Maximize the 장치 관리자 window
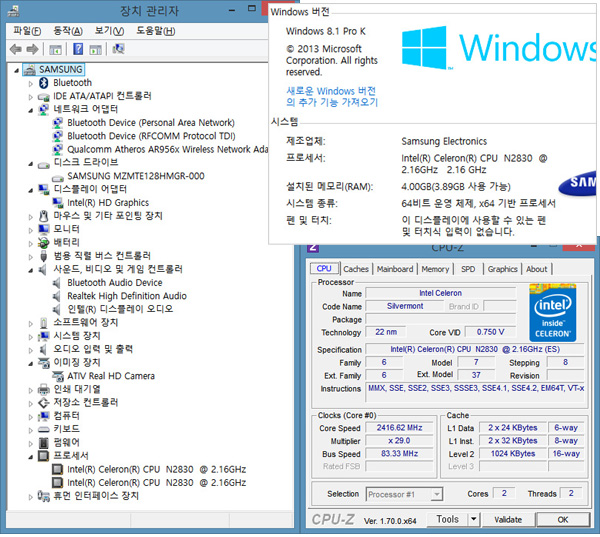This screenshot has width=600, height=537. [x=252, y=8]
